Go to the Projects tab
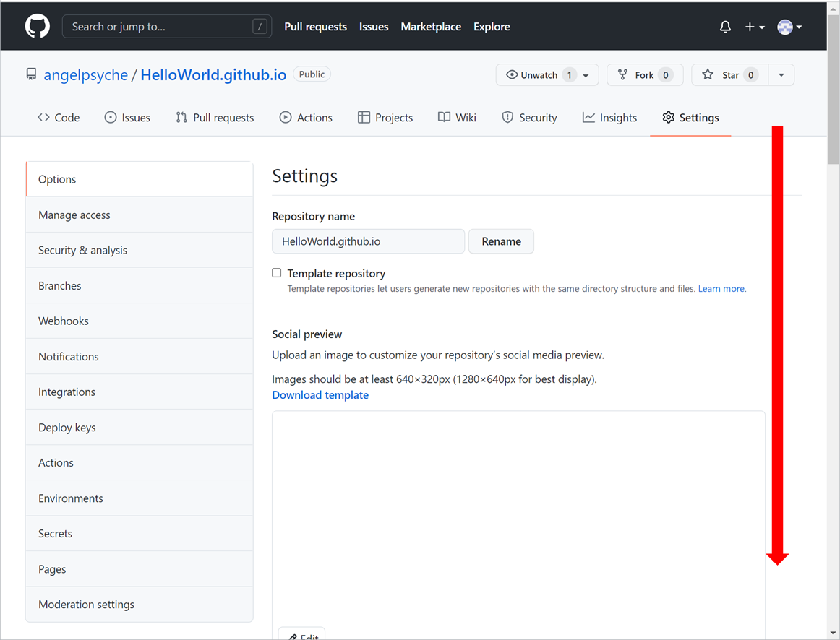 385,118
